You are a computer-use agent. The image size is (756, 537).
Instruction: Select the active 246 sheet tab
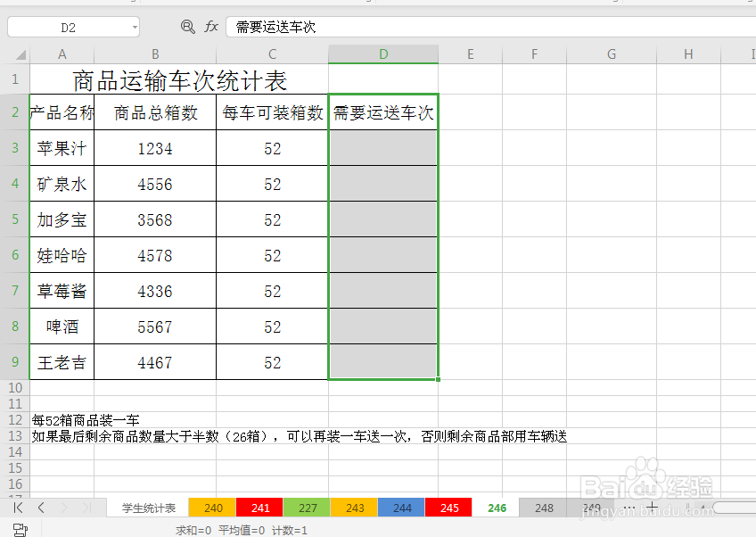tap(497, 508)
